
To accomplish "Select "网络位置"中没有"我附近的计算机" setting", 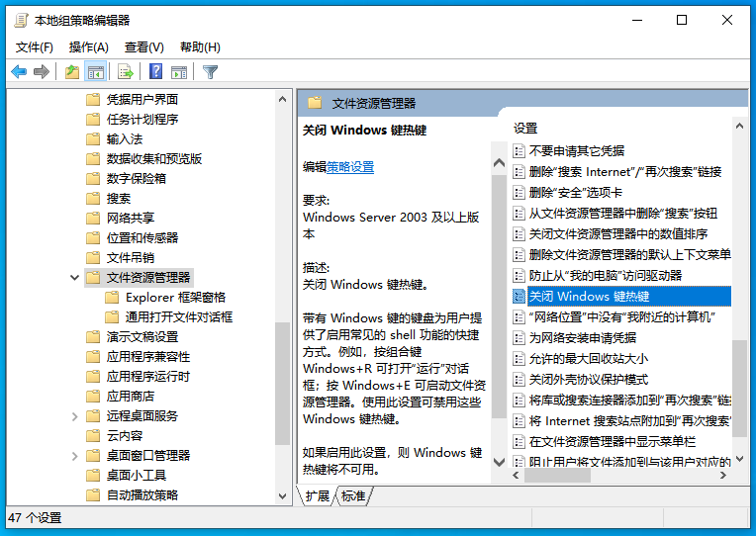I will coord(621,317).
